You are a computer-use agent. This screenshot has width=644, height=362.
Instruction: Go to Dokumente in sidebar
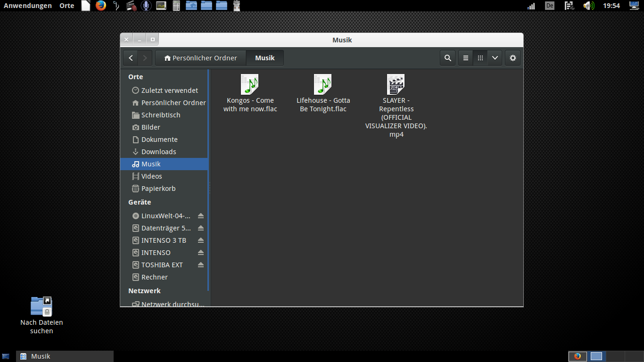[164, 140]
